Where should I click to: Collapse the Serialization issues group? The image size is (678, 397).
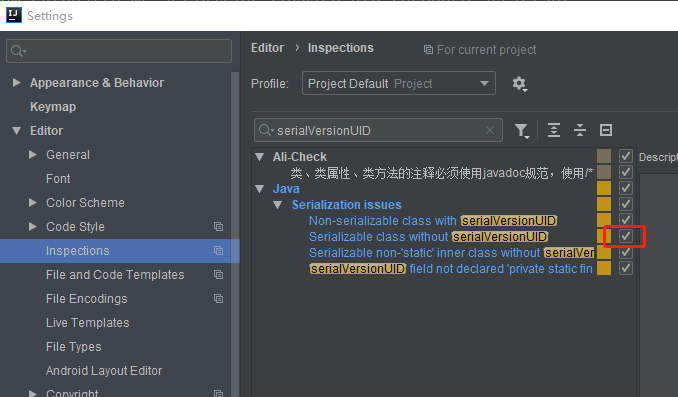(x=278, y=205)
